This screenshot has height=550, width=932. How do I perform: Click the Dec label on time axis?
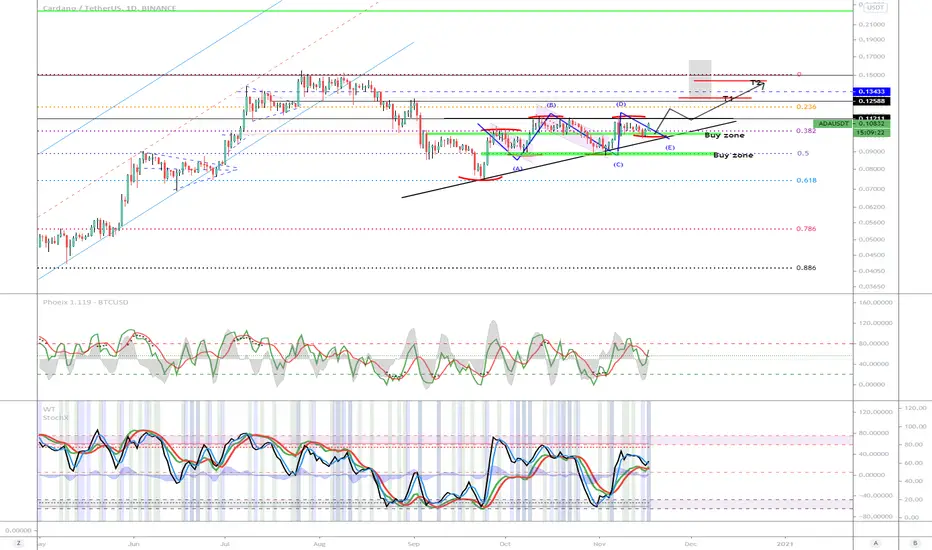click(x=690, y=543)
